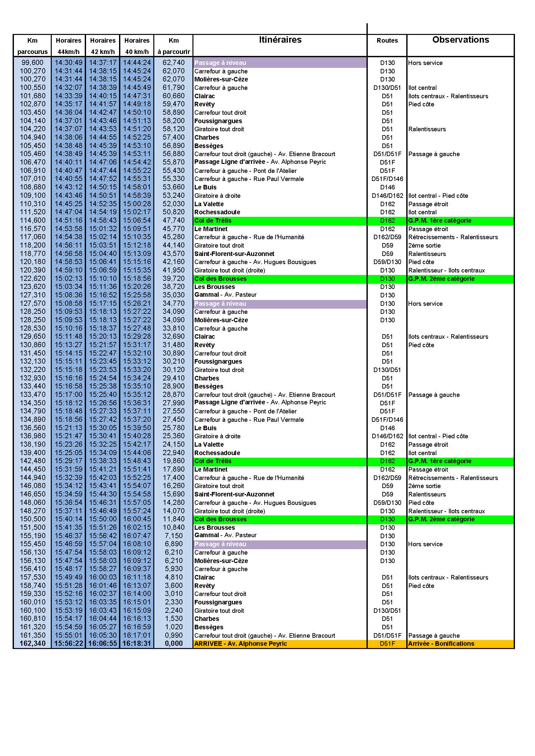Select the final time cell showing 16:18:31
Screen dimensions: 535x756
(x=137, y=644)
